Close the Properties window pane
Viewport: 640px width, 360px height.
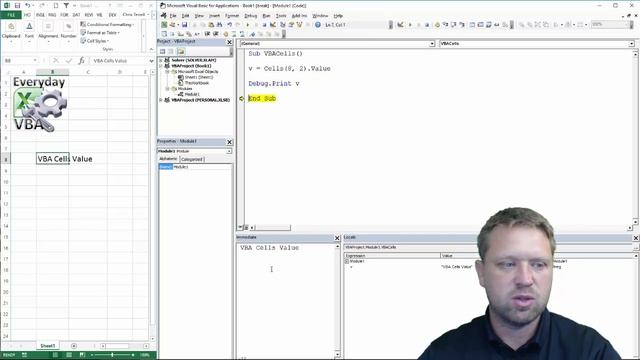click(229, 142)
